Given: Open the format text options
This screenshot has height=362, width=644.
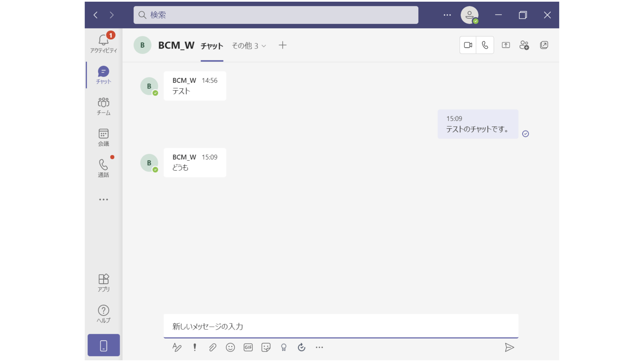Looking at the screenshot, I should (x=177, y=347).
